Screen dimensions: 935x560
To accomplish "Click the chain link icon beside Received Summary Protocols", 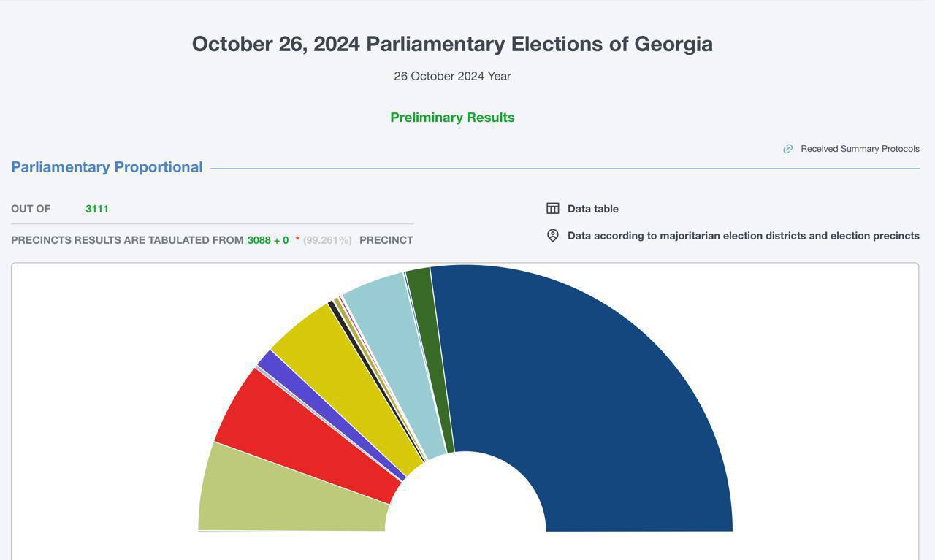I will point(787,149).
